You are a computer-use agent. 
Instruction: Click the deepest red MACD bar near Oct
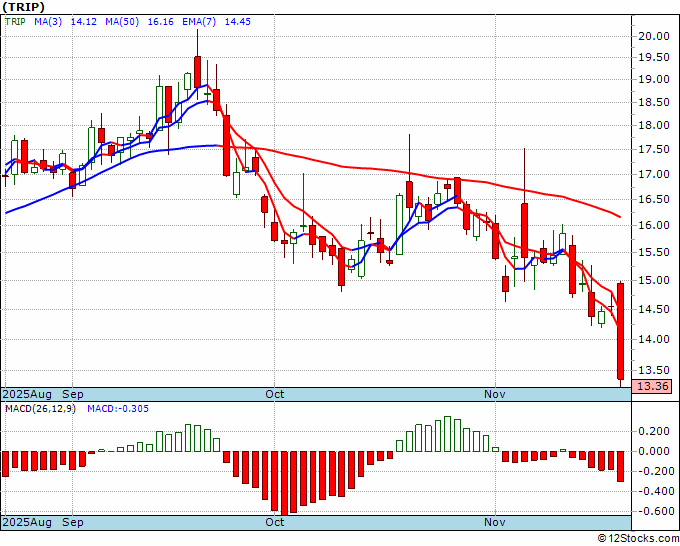pos(284,483)
